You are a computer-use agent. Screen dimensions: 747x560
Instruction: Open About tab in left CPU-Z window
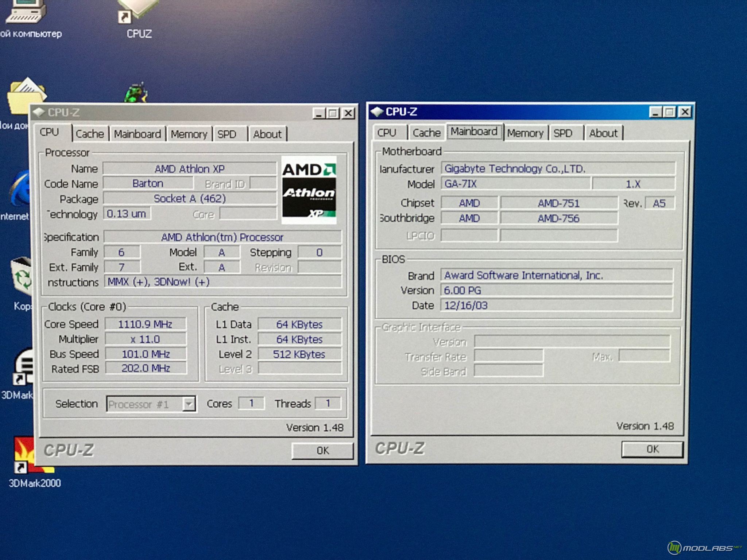[x=267, y=134]
